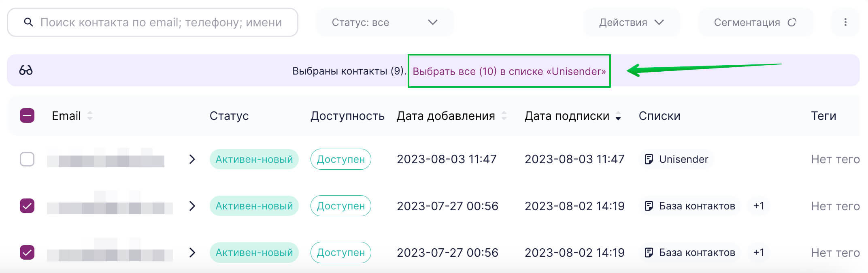Uncheck the second contact row checkbox

pyautogui.click(x=27, y=206)
